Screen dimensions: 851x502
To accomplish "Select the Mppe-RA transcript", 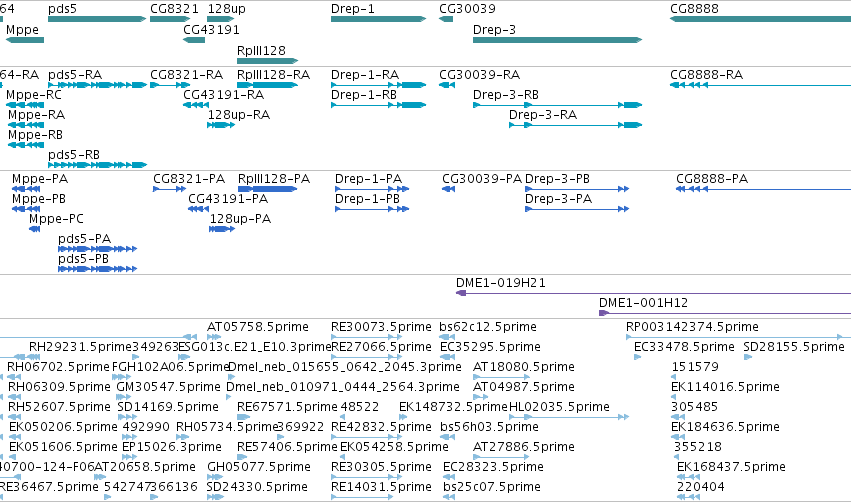I will [26, 125].
